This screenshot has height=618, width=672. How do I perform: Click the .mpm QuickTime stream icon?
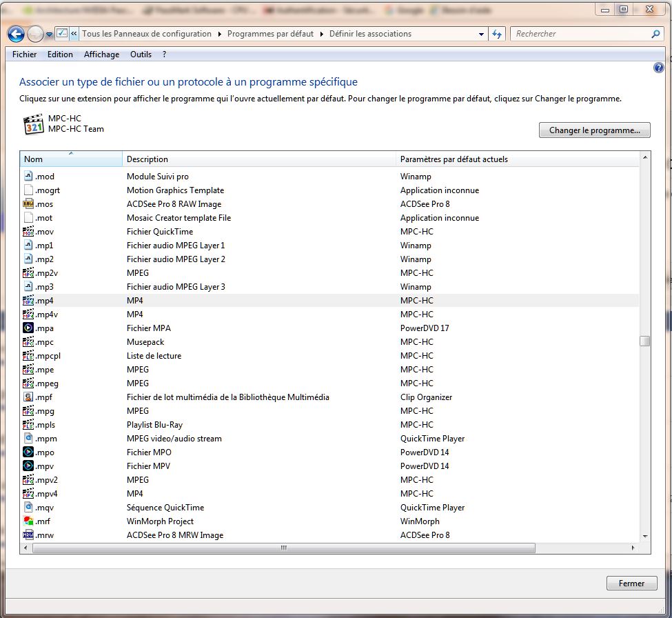click(x=28, y=439)
